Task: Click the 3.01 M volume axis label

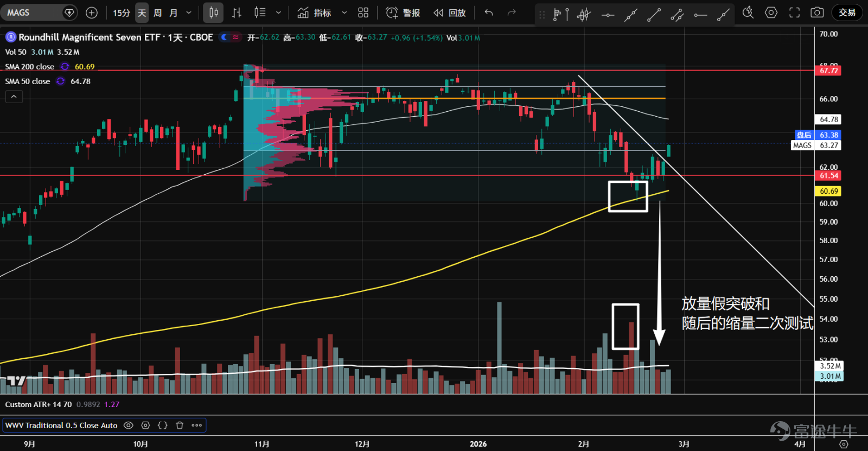Action: pos(830,376)
